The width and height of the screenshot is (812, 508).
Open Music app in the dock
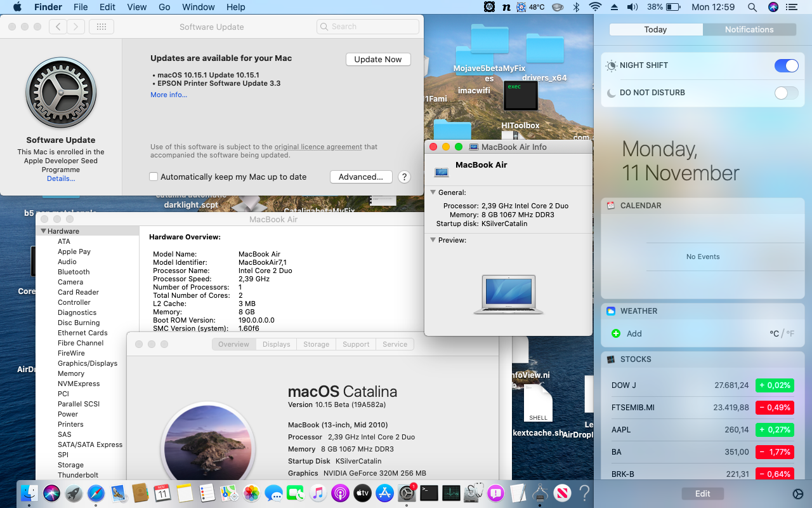pos(318,492)
